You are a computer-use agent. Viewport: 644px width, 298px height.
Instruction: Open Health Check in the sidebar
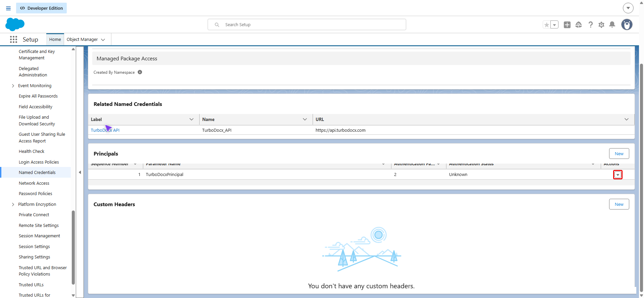(32, 151)
